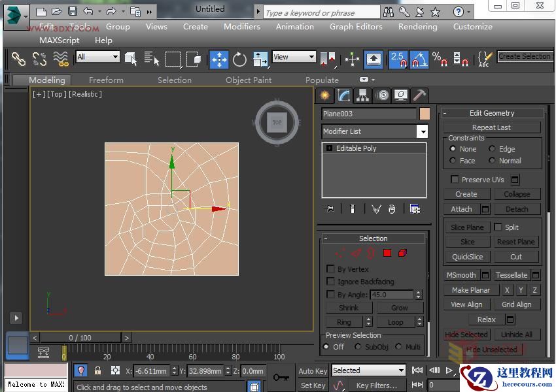The image size is (556, 392).
Task: Click the Plane003 object color swatch
Action: (x=424, y=114)
